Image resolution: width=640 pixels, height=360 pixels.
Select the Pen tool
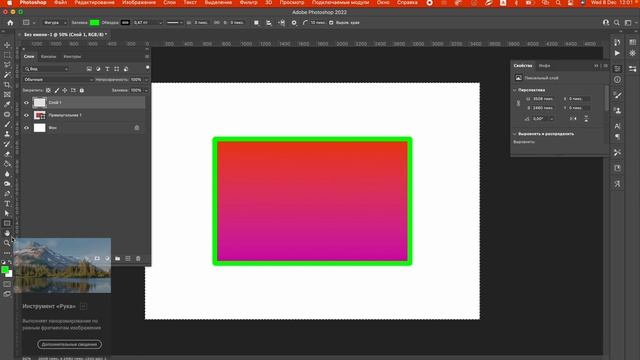point(7,193)
